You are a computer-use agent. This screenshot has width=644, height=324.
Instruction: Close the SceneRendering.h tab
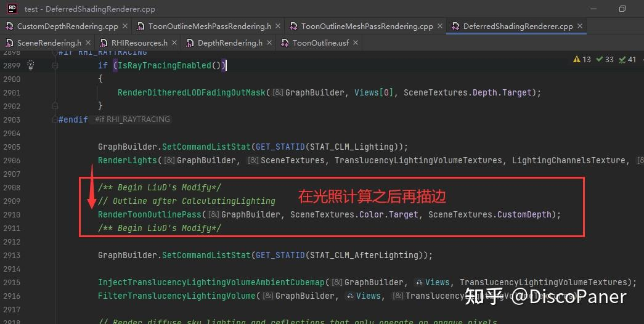pyautogui.click(x=88, y=43)
